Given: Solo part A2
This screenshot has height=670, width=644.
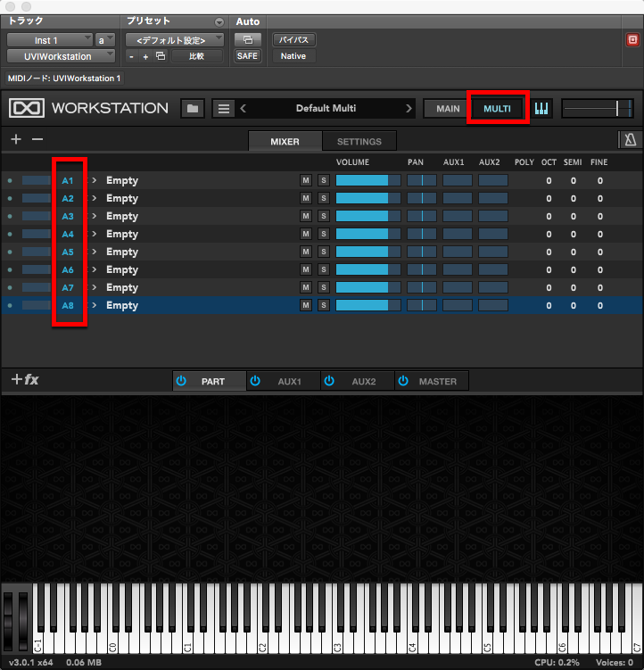Looking at the screenshot, I should 324,198.
